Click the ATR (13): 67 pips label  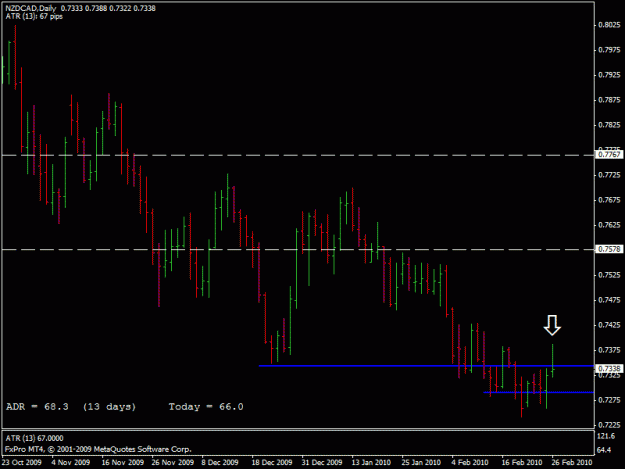[x=34, y=16]
